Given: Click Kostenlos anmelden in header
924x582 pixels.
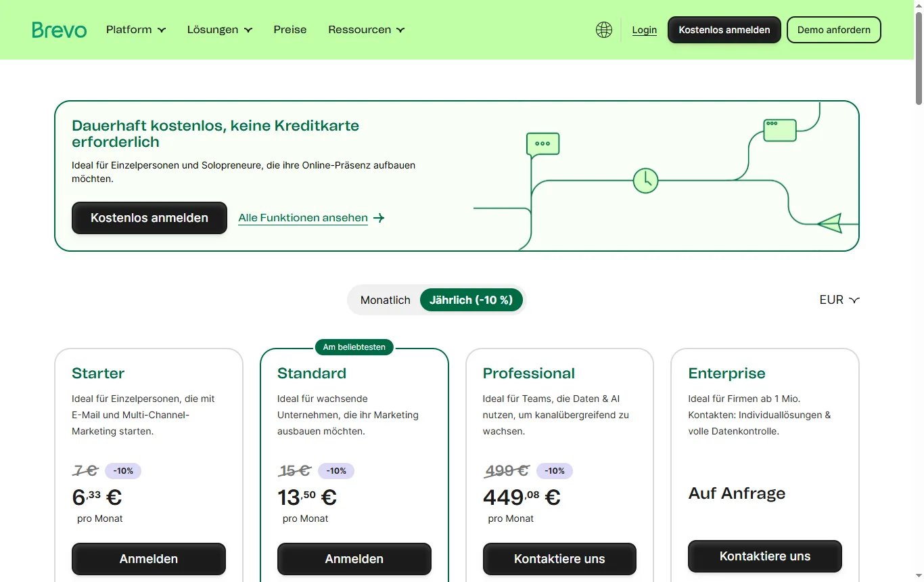Looking at the screenshot, I should click(724, 30).
